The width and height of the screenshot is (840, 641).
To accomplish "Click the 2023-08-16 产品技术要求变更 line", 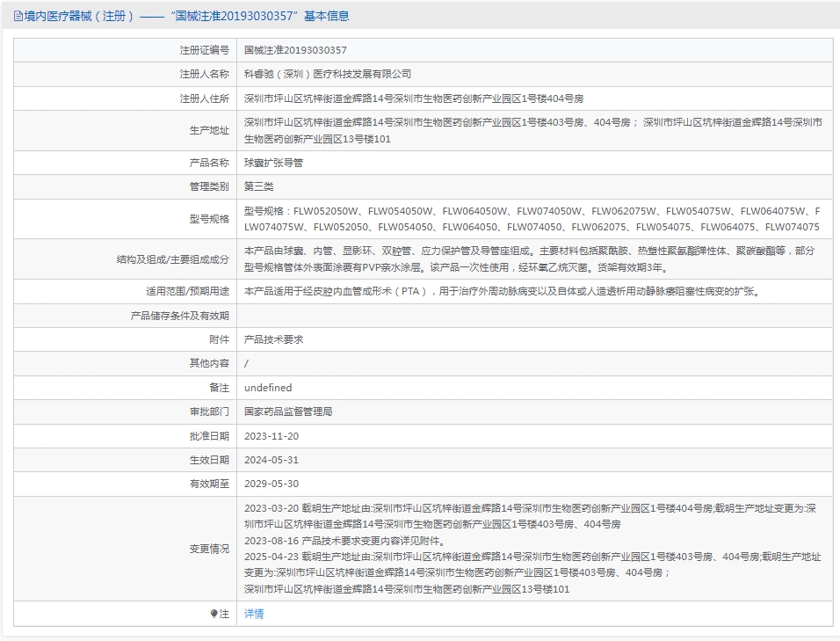I will pos(344,541).
